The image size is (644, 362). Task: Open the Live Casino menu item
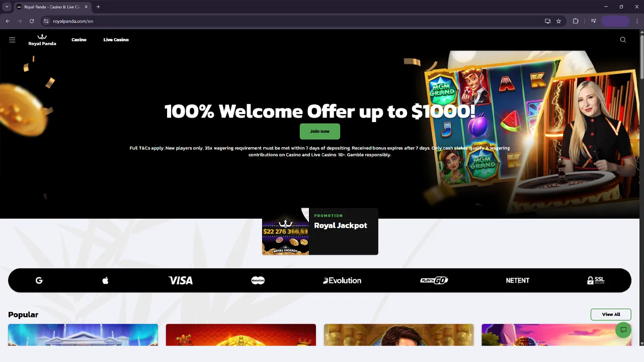coord(116,40)
